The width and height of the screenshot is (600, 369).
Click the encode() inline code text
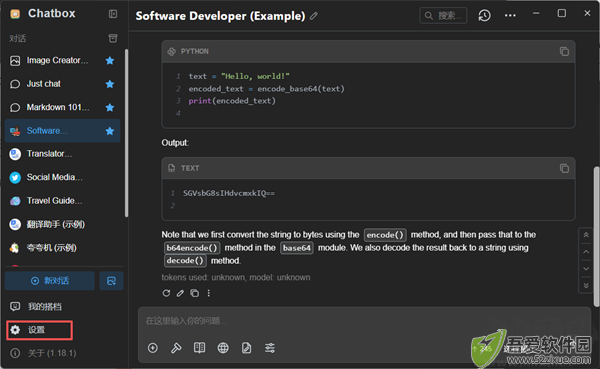coord(385,235)
